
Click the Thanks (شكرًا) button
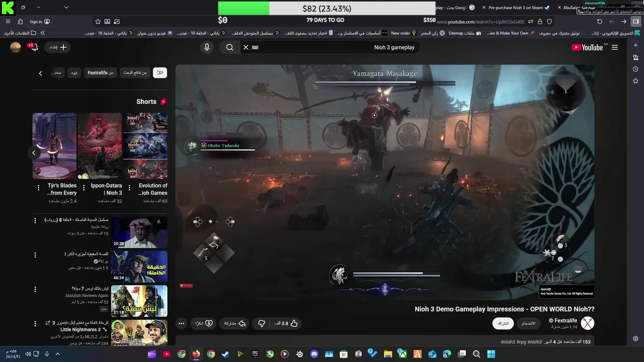tap(204, 323)
